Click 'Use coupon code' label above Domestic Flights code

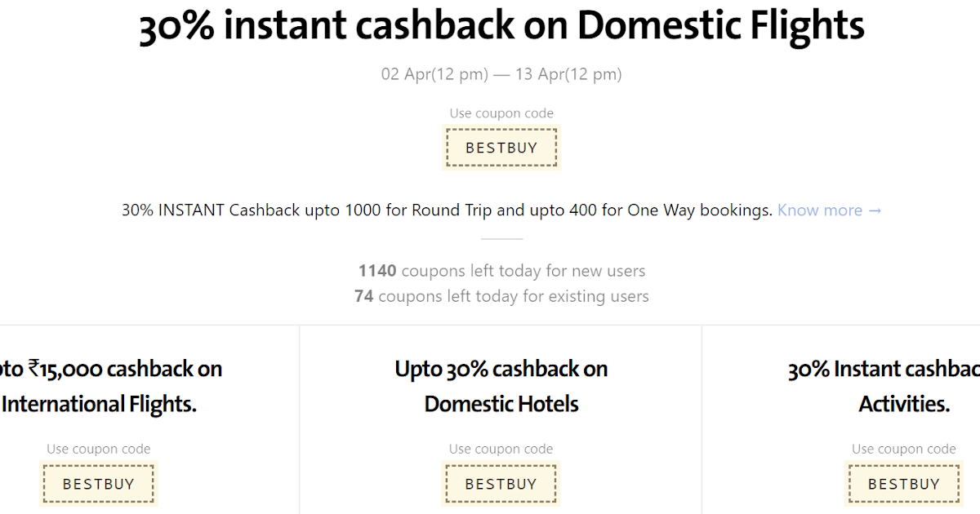501,113
